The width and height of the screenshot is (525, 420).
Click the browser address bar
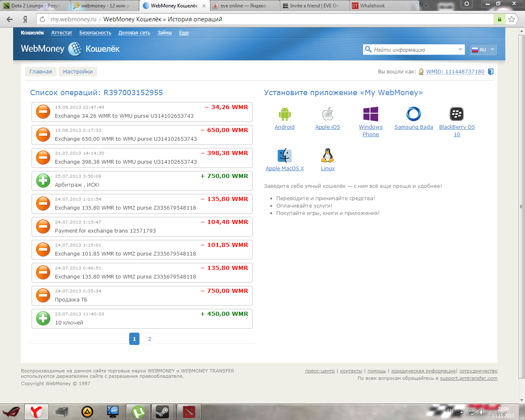(271, 19)
